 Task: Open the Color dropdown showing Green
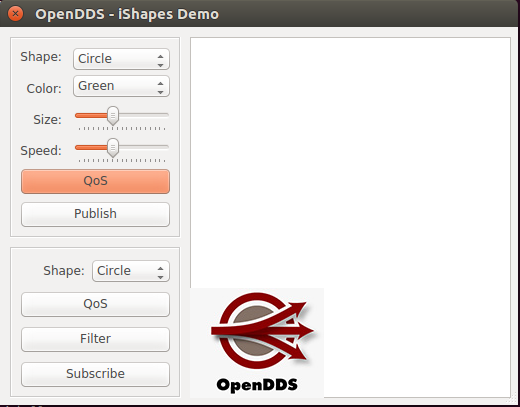click(x=121, y=86)
